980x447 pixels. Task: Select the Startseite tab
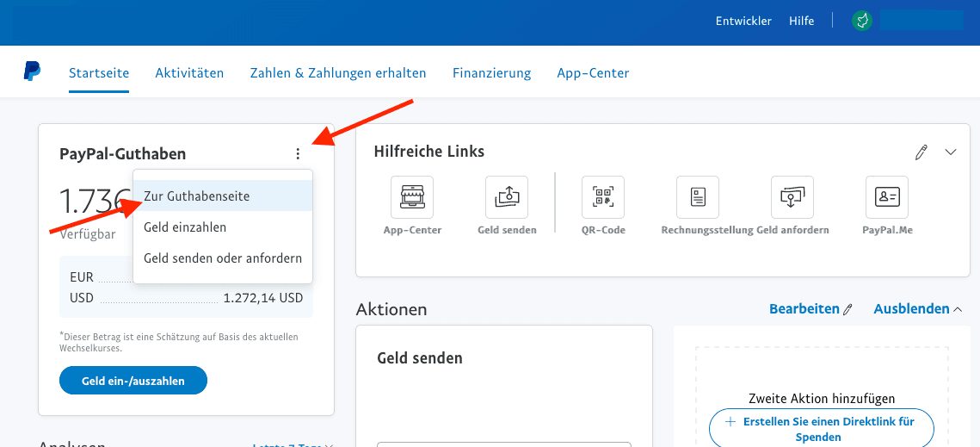click(99, 72)
